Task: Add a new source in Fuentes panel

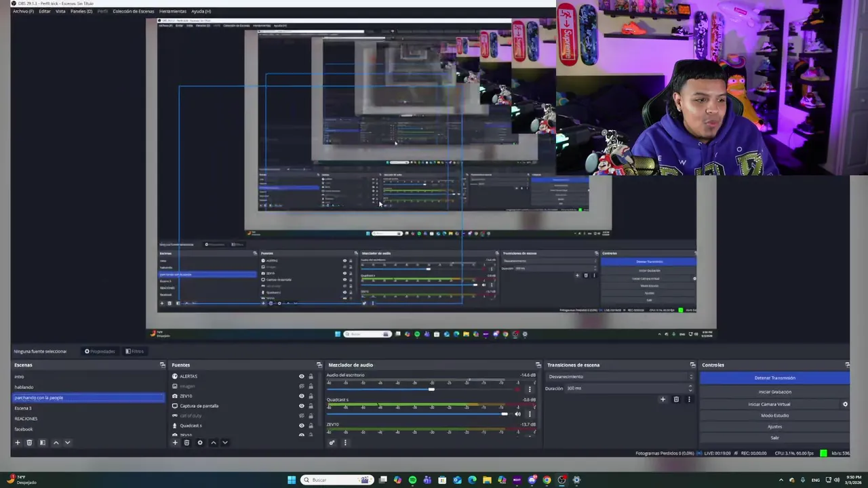Action: click(x=175, y=443)
